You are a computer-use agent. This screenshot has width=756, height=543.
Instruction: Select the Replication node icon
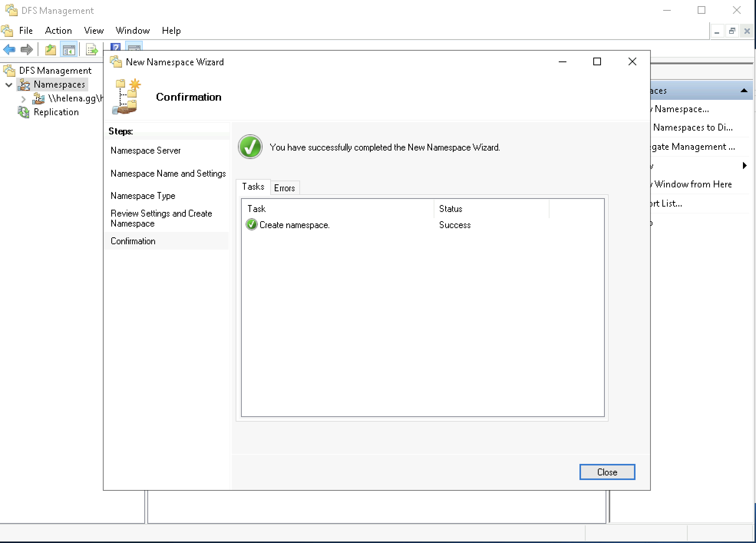pos(23,112)
